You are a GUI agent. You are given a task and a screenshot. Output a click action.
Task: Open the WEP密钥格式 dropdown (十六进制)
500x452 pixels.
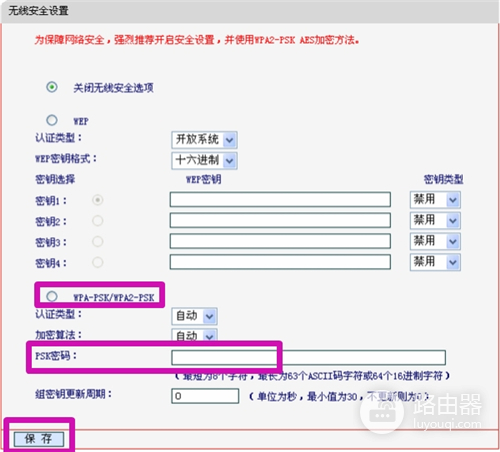point(204,160)
